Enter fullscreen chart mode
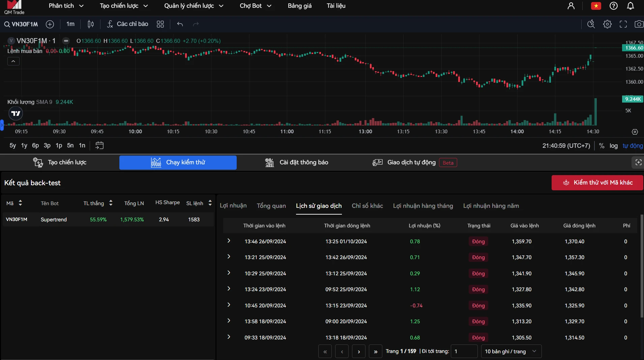Viewport: 644px width, 360px height. click(x=623, y=24)
